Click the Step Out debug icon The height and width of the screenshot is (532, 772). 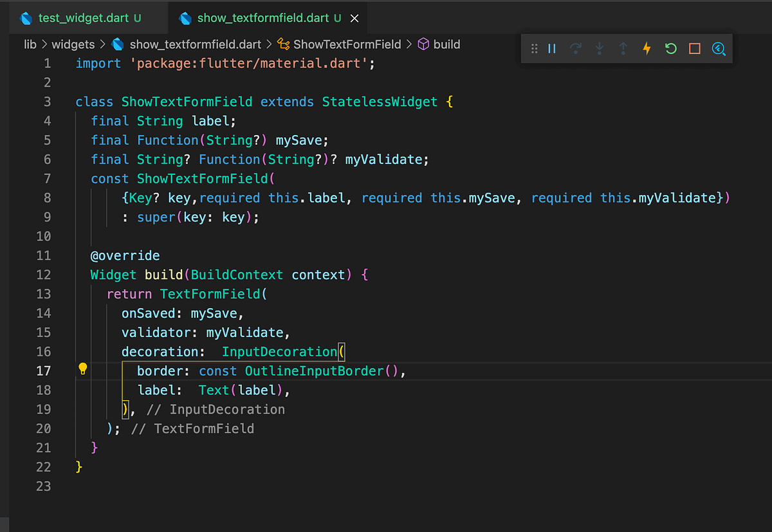tap(623, 48)
